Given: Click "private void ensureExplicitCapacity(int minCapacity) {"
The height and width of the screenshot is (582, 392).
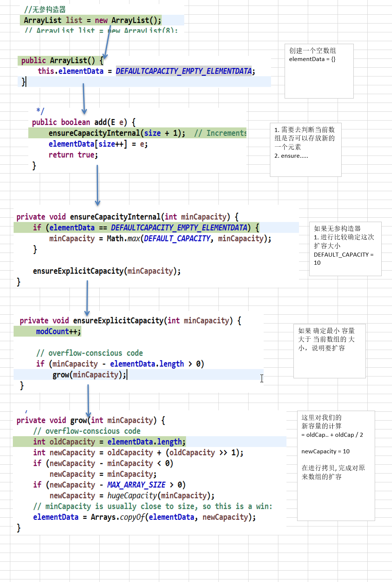Looking at the screenshot, I should (131, 321).
